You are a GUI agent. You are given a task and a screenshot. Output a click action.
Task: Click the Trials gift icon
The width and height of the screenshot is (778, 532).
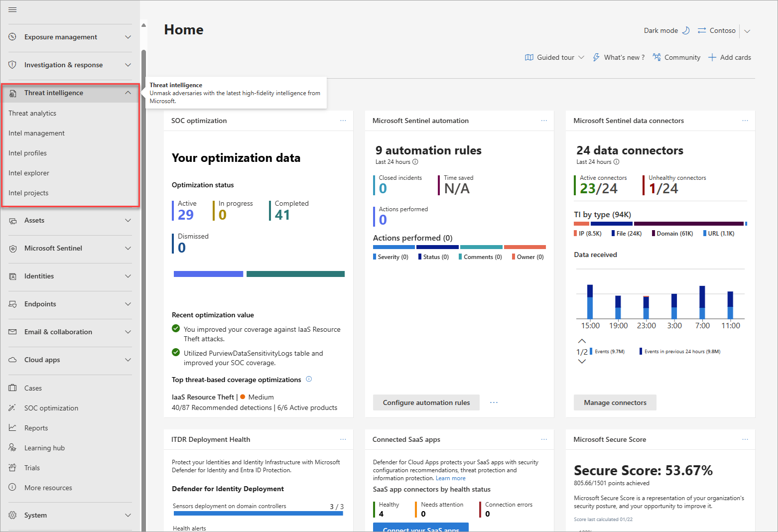click(12, 468)
